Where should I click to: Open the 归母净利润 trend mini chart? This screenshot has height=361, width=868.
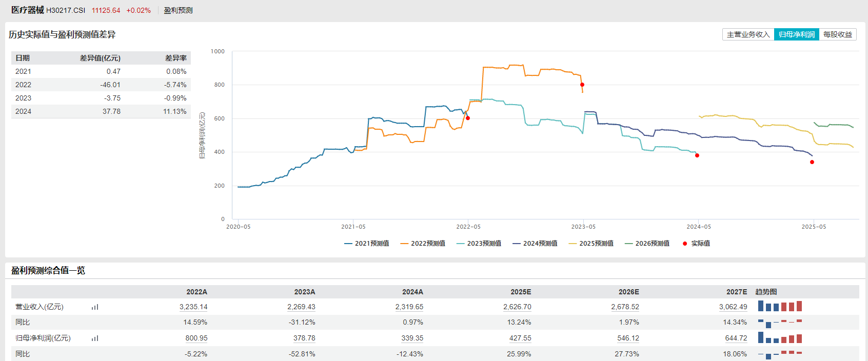point(780,338)
